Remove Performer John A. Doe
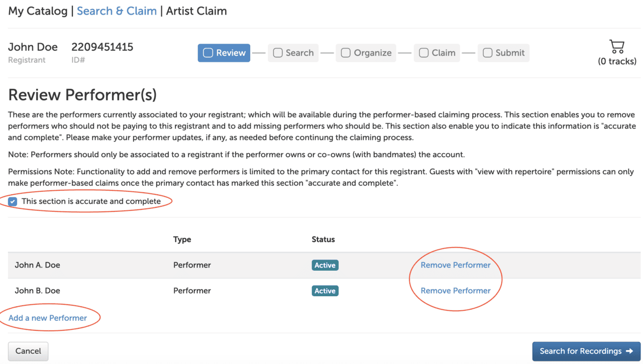 point(455,265)
